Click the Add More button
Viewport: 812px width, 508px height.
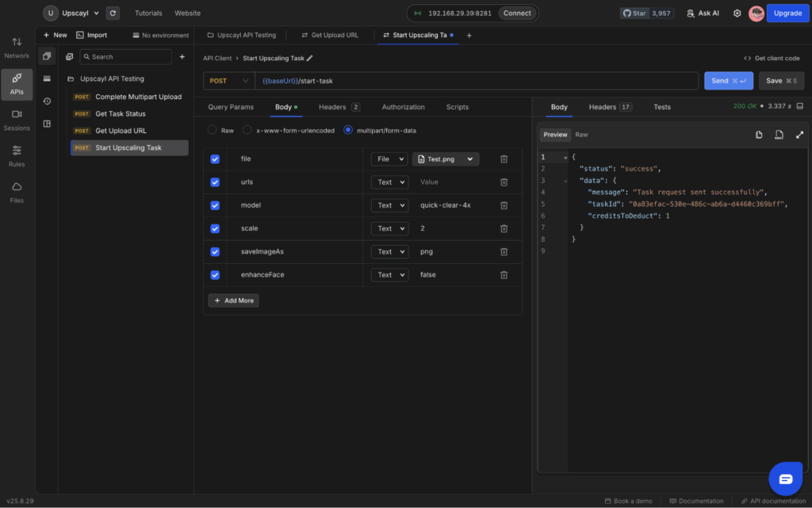point(233,301)
